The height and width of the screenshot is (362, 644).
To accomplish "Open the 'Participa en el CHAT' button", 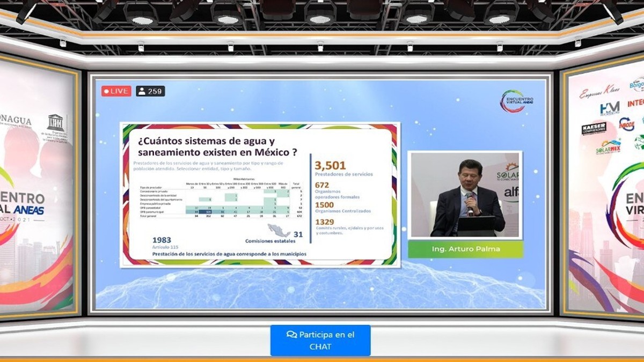I will [x=320, y=340].
